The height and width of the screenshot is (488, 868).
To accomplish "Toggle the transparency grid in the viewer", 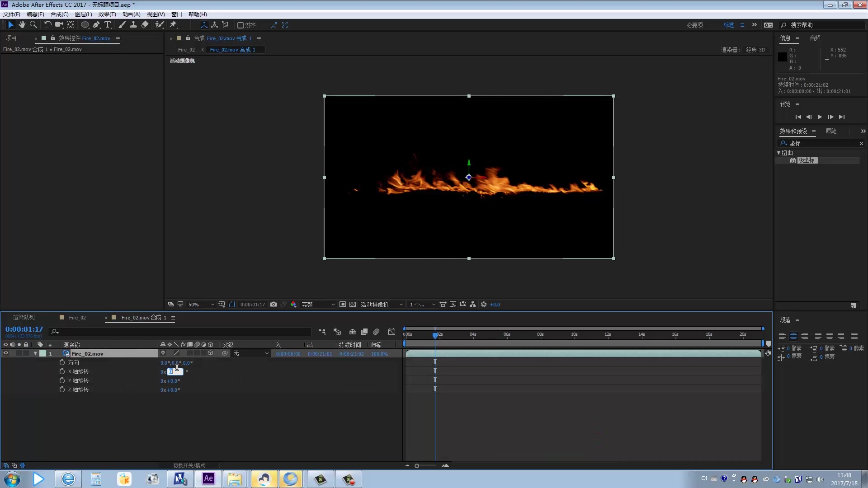I will pos(353,305).
